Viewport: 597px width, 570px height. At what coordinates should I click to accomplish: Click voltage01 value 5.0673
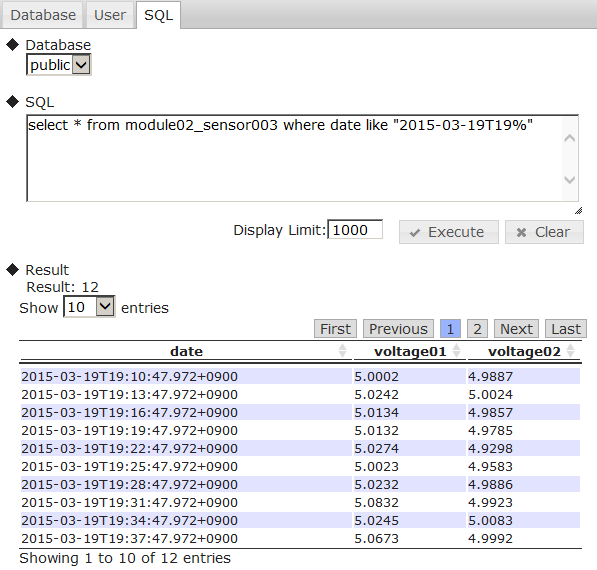click(377, 538)
